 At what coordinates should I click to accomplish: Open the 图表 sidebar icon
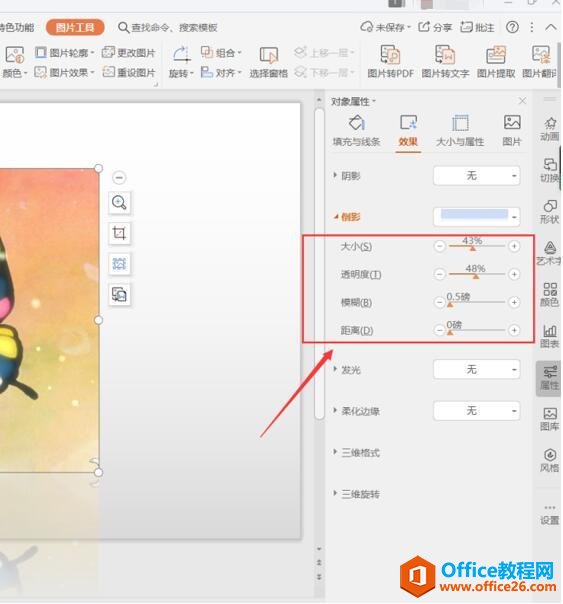(x=550, y=336)
